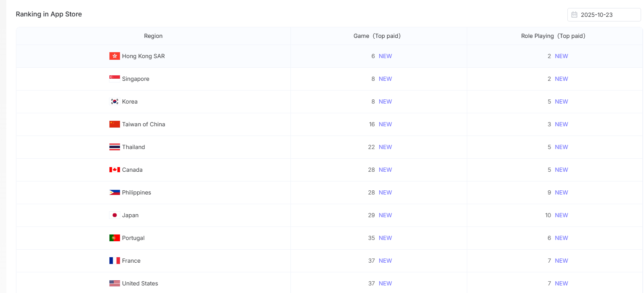Select the Taiwan of China region name
The image size is (644, 293).
(144, 124)
